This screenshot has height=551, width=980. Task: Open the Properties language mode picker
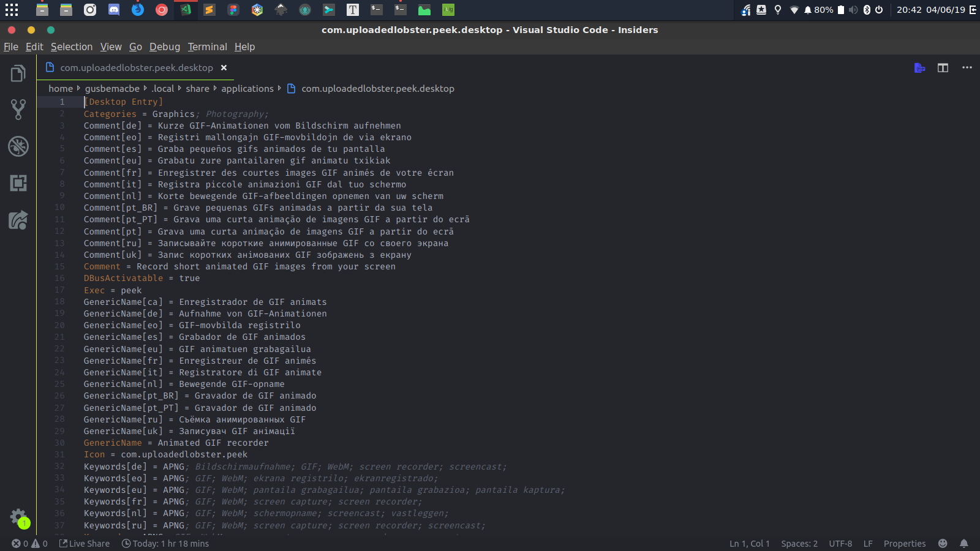(x=905, y=544)
